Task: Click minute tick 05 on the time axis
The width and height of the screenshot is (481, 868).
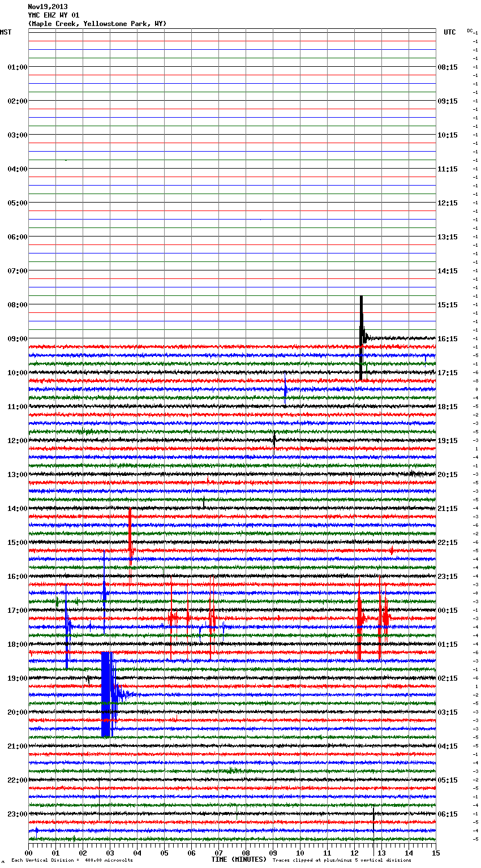Action: 165,853
